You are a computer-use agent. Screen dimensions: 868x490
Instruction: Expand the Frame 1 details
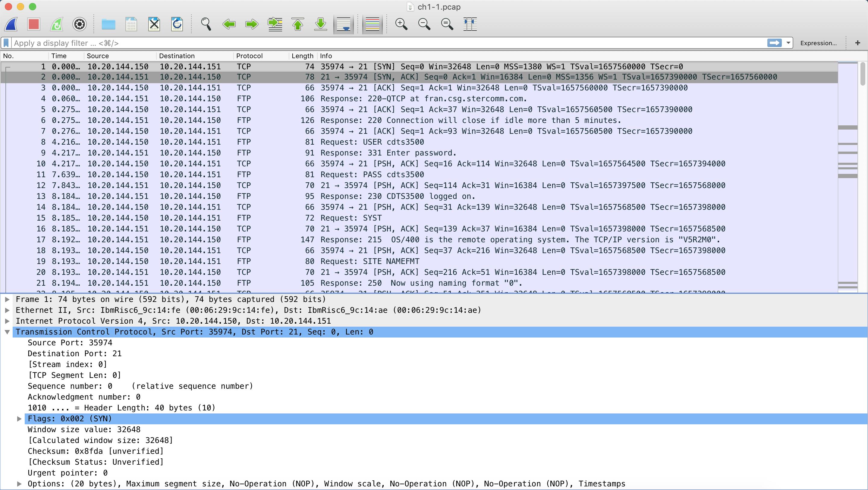[x=7, y=299]
